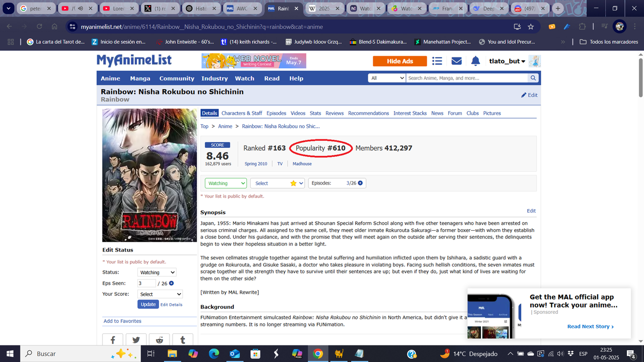Share the anime page on Tumblr
644x362 pixels.
[182, 339]
